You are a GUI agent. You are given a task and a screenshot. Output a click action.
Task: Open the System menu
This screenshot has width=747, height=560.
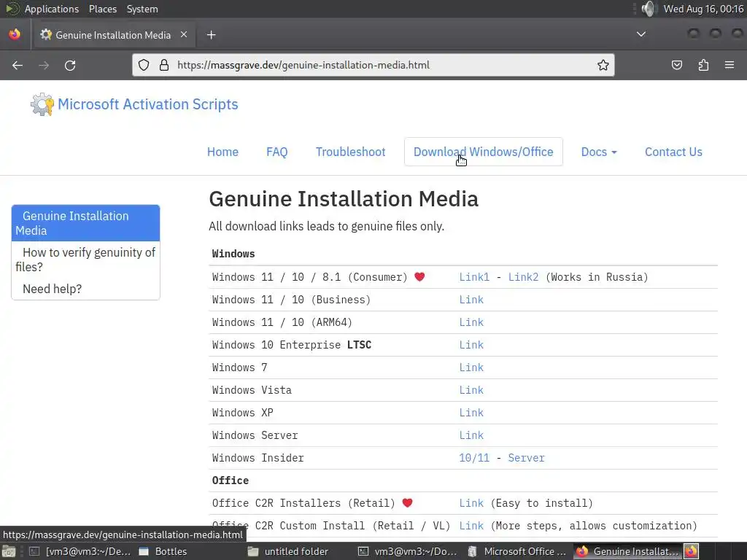[x=142, y=9]
